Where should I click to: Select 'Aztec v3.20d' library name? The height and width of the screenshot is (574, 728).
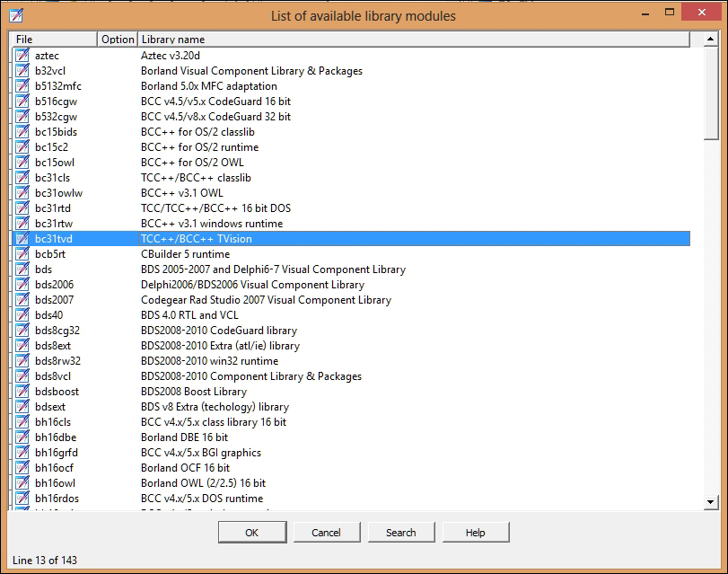171,56
